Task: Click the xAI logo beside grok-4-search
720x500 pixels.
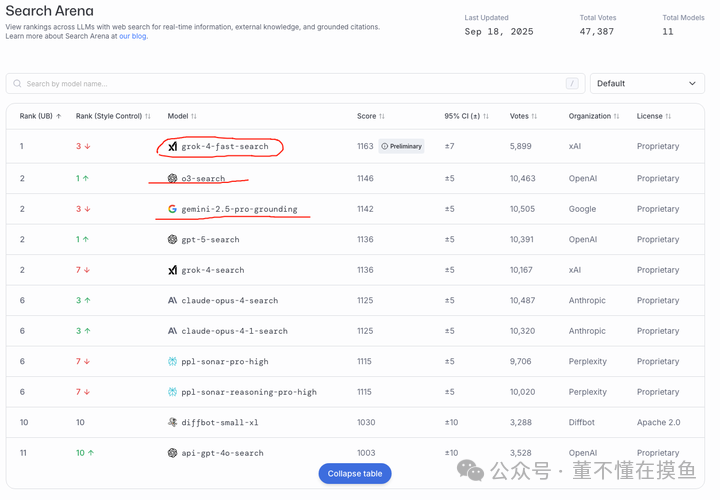Action: coord(172,270)
